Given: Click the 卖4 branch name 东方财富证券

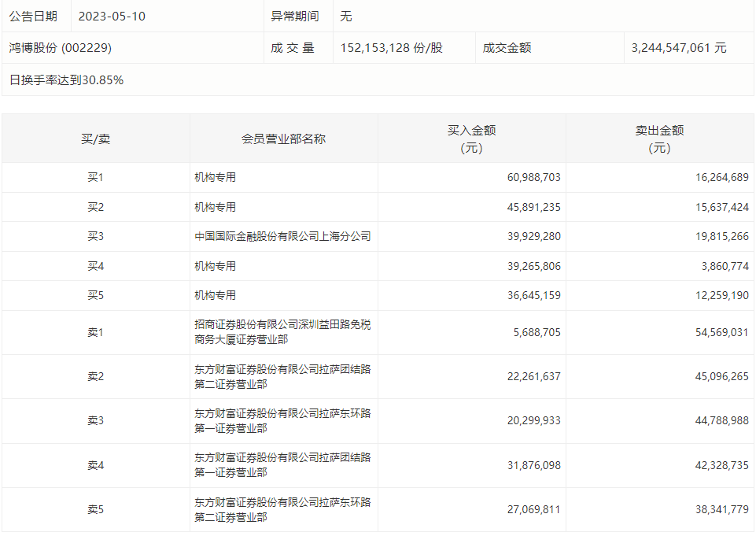Looking at the screenshot, I should [282, 465].
